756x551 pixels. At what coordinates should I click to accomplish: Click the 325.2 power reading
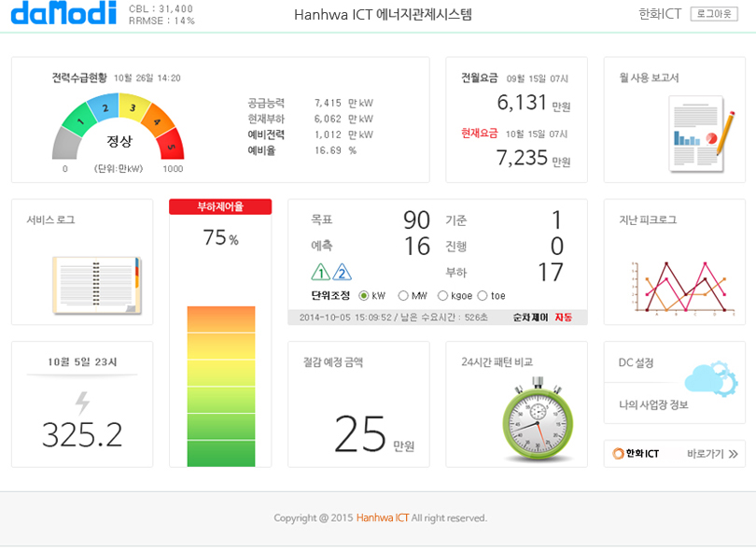point(82,434)
